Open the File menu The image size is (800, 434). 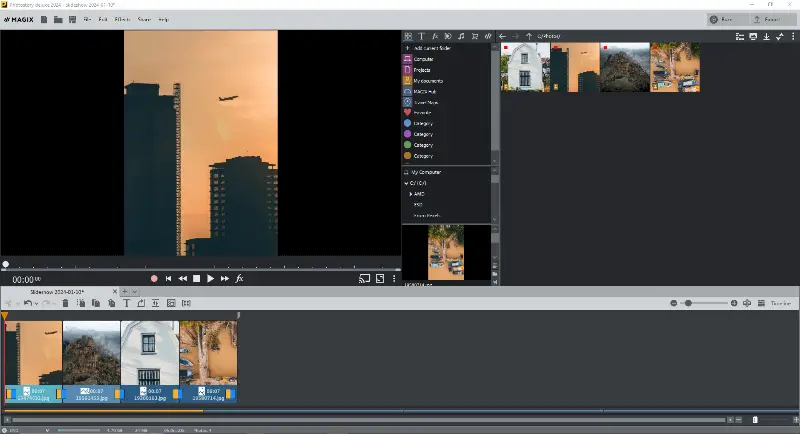click(x=87, y=19)
